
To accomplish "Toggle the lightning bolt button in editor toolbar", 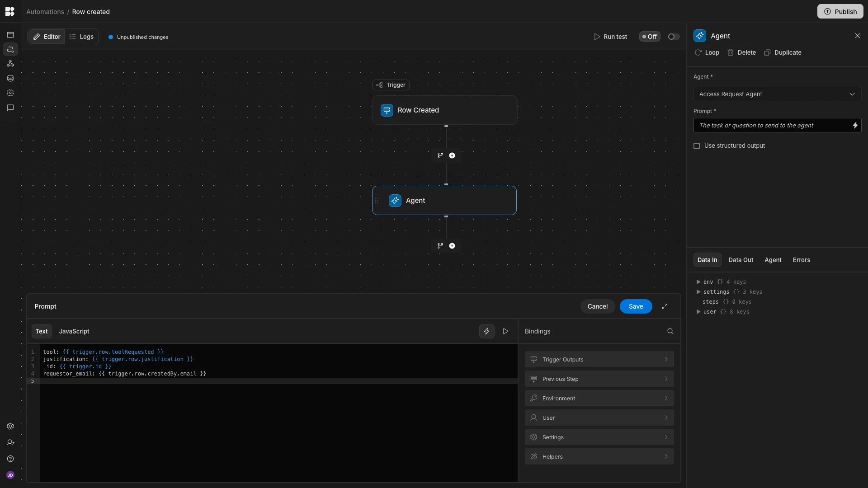I will pos(486,331).
